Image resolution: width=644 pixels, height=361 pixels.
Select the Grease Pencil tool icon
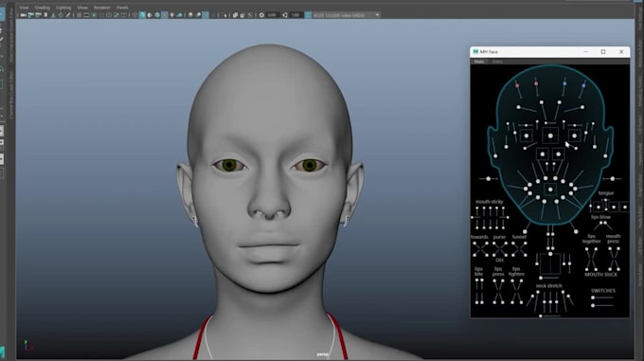(68, 15)
